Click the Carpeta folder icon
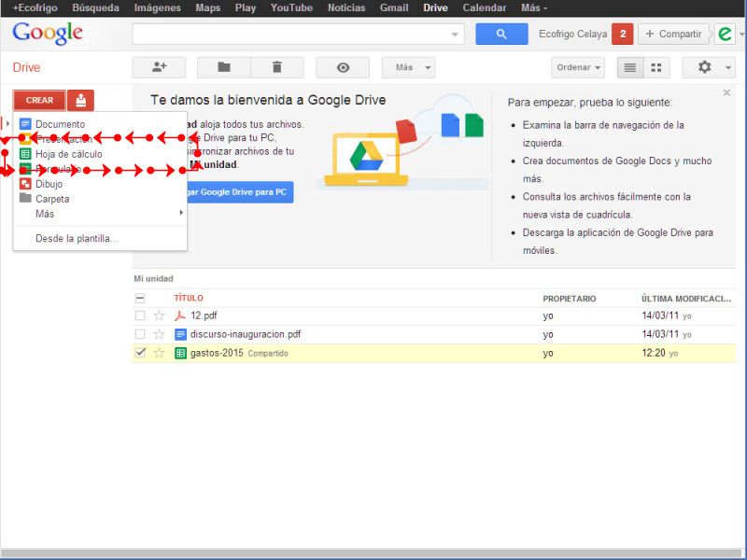Image resolution: width=747 pixels, height=560 pixels. click(25, 198)
